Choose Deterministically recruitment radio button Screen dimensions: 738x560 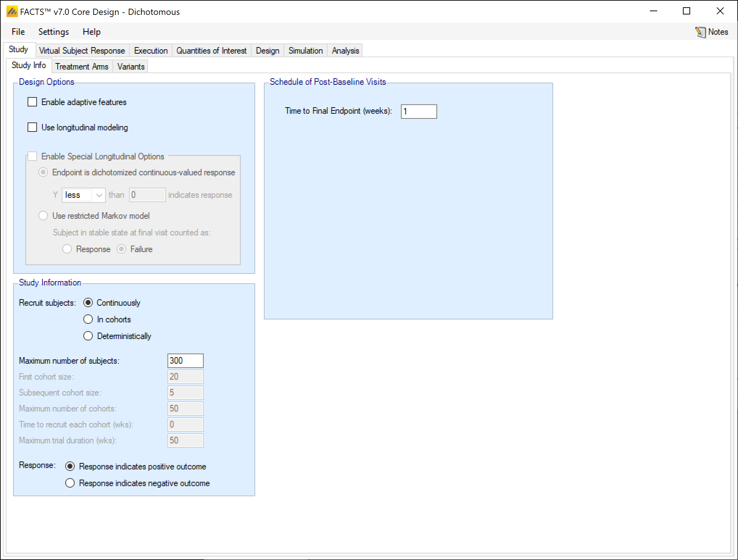click(x=88, y=336)
